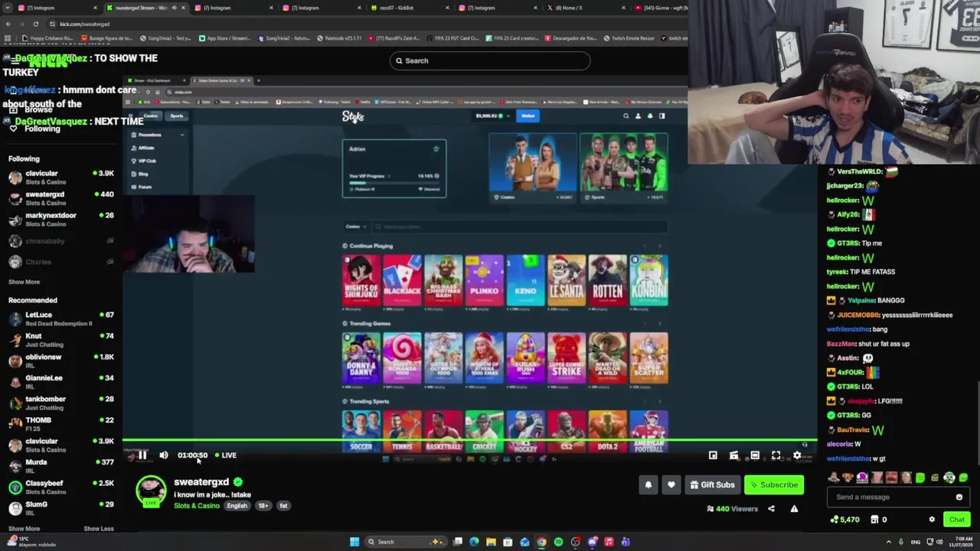Image resolution: width=980 pixels, height=551 pixels.
Task: Focus the Kick Search field
Action: coord(490,60)
